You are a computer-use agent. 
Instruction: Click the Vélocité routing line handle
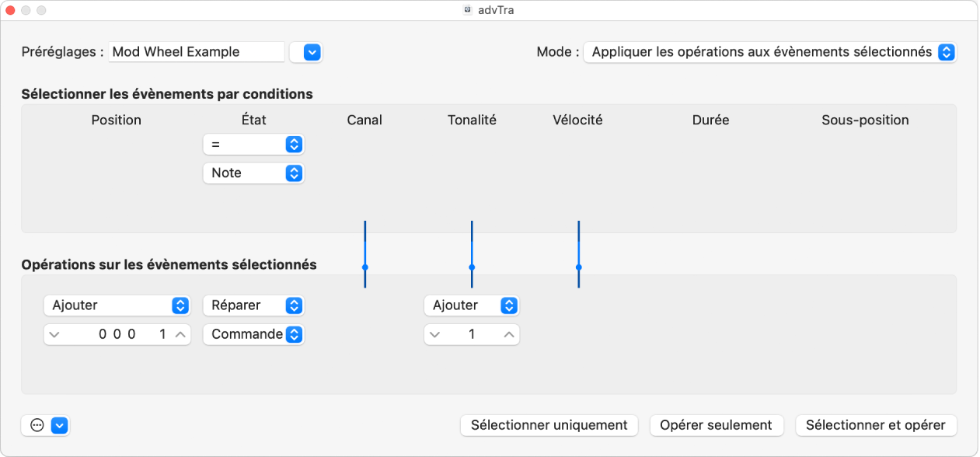[578, 267]
